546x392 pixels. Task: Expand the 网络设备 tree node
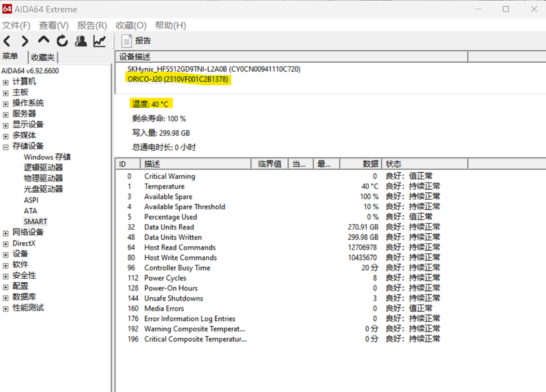(5, 233)
